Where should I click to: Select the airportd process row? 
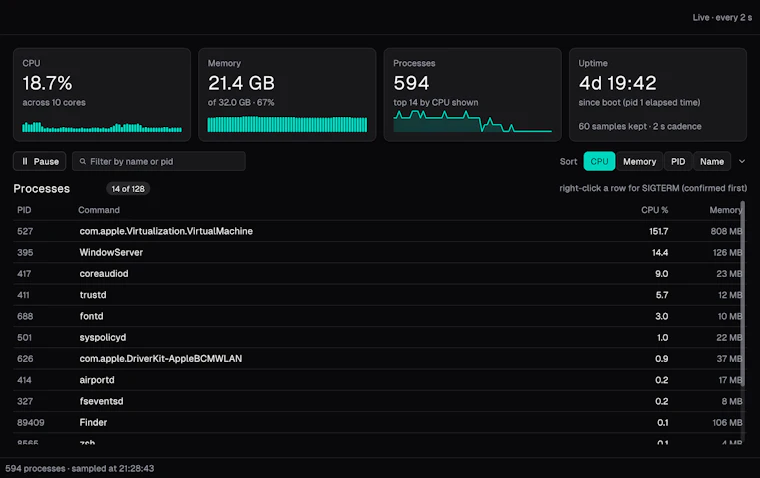tap(380, 380)
